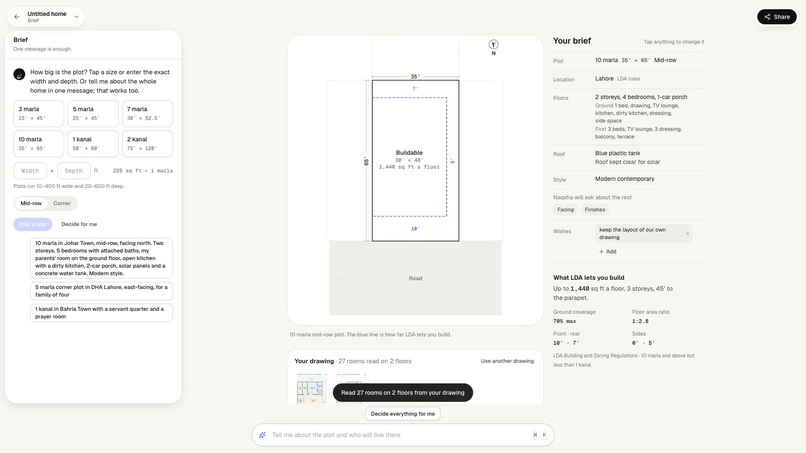
Task: Click Use another drawing link
Action: click(507, 361)
